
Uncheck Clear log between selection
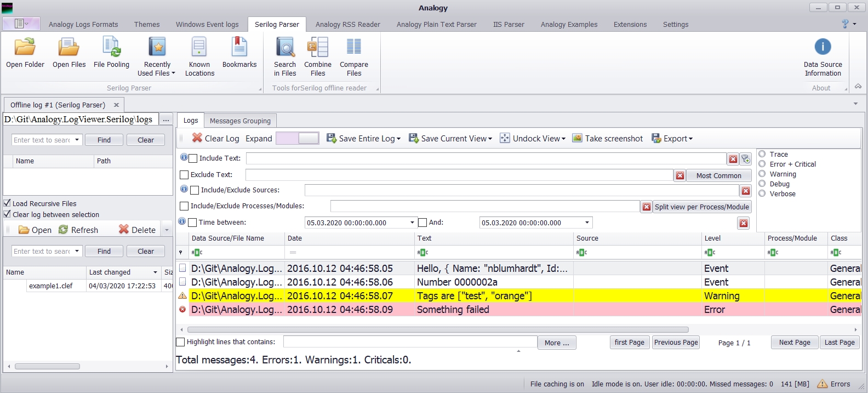[x=7, y=215]
